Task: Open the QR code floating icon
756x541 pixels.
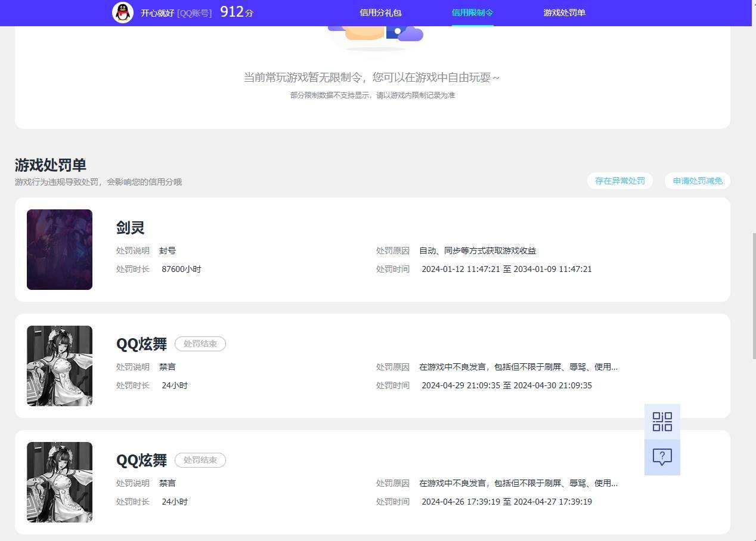Action: (662, 422)
